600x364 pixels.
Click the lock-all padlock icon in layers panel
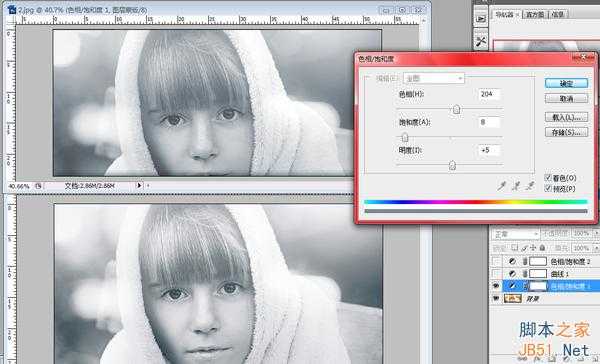click(x=542, y=248)
